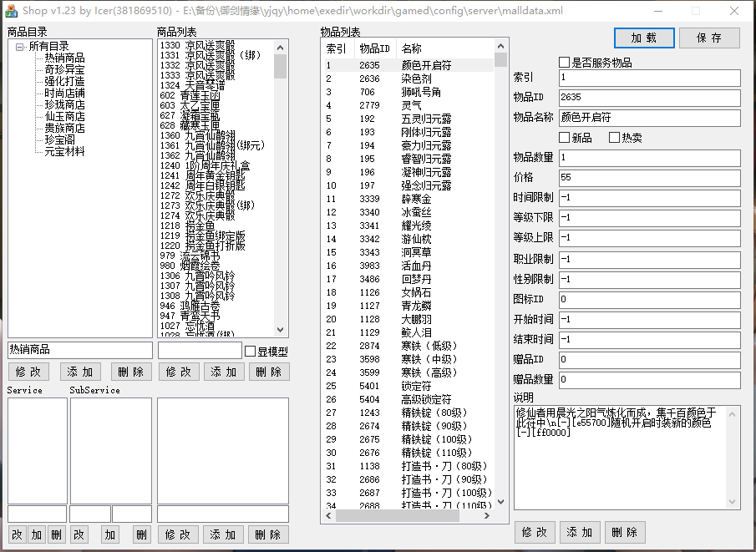Screen dimensions: 756x552
Task: Toggle the 显模型 checkbox
Action: click(x=251, y=352)
